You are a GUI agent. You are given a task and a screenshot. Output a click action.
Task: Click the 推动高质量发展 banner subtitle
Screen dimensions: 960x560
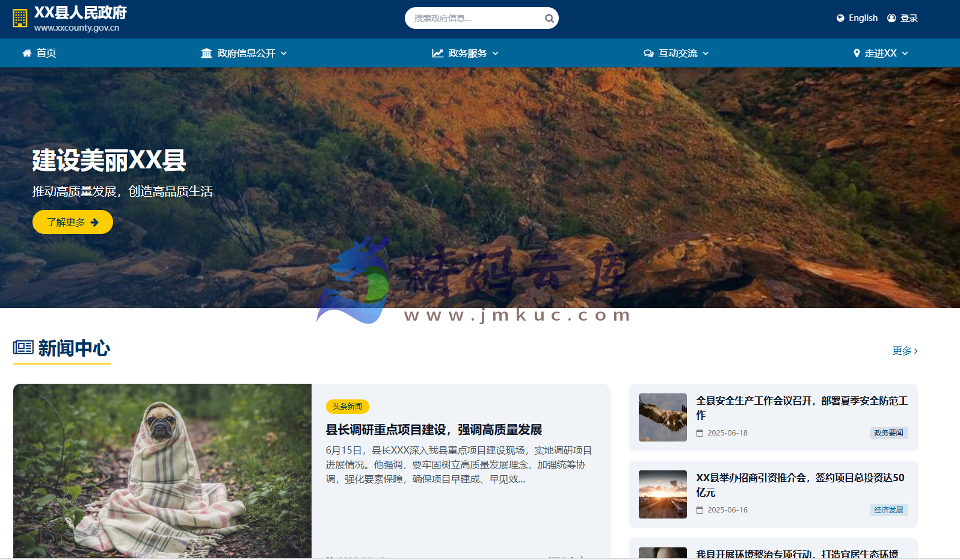122,191
